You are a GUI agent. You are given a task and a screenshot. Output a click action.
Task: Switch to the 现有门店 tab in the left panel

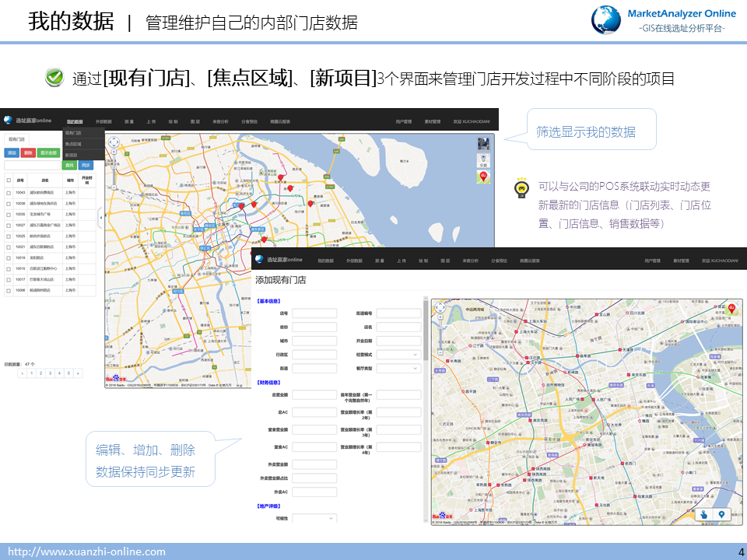[x=16, y=139]
